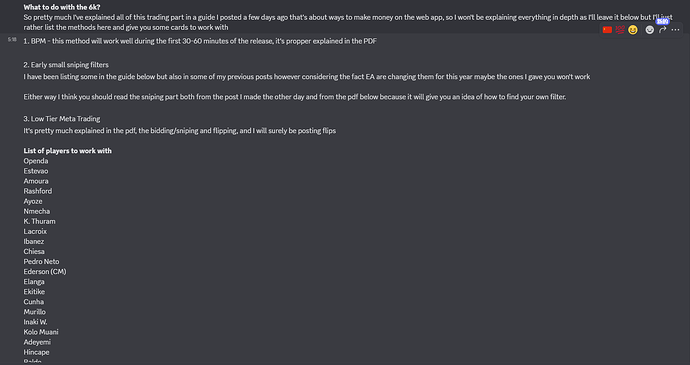
Task: Click the "2. Early small sniping filters" line
Action: [x=66, y=65]
